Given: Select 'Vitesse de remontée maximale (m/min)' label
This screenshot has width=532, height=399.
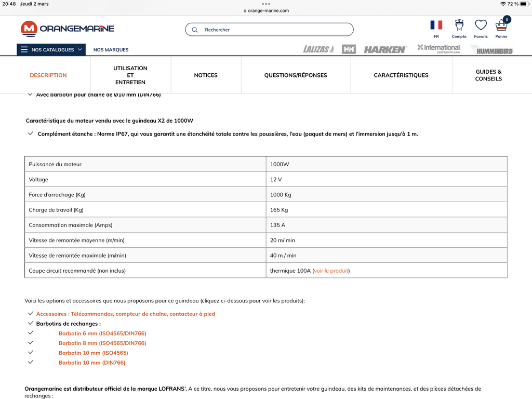Looking at the screenshot, I should (x=77, y=256).
